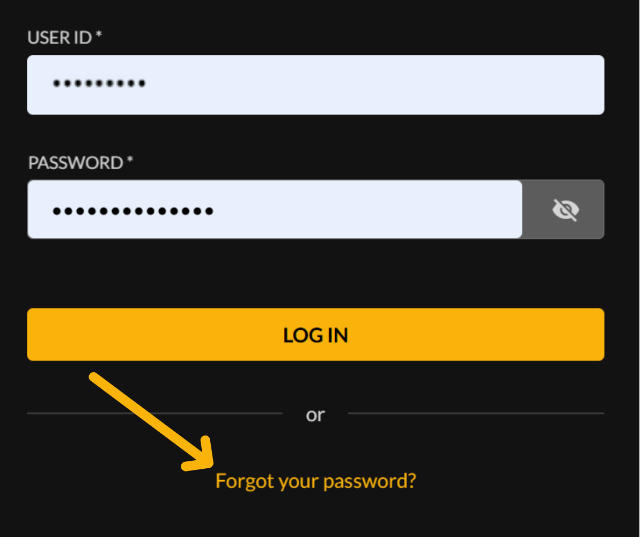Screen dimensions: 641x537
Task: Click the divider line left of "or"
Action: (x=155, y=413)
